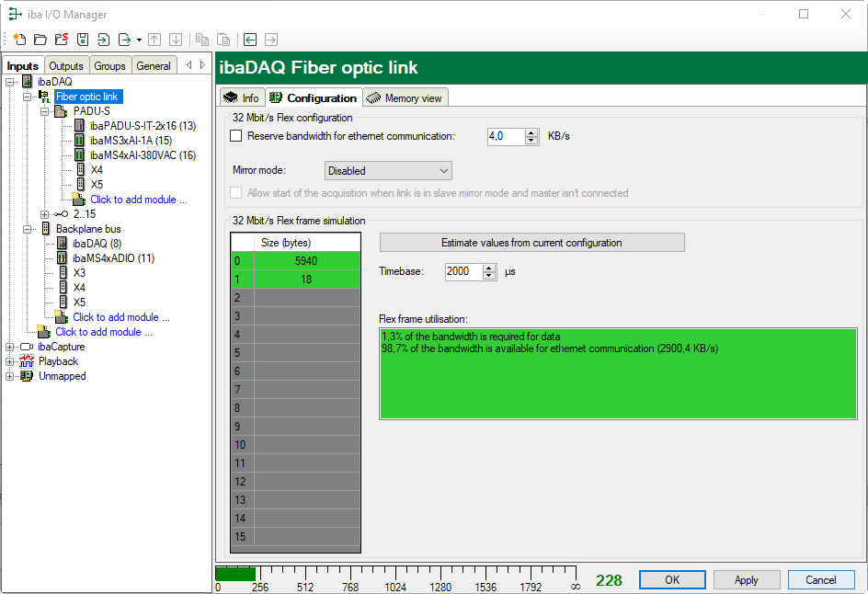Switch to the Inputs tab
Viewport: 868px width, 594px height.
[23, 66]
